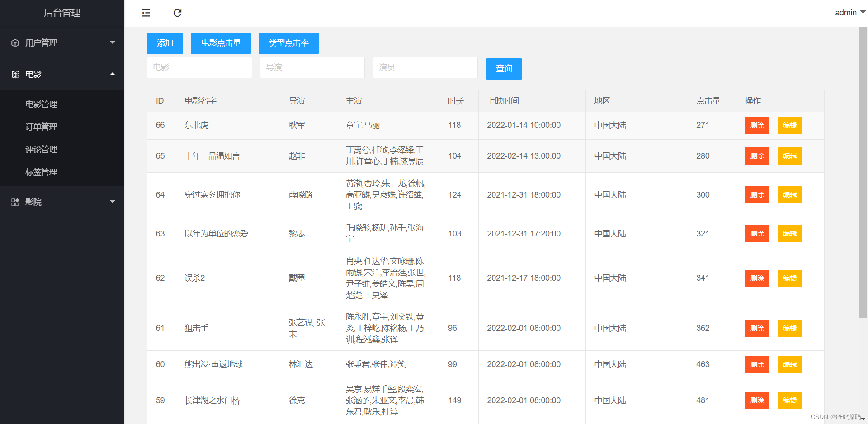868x424 pixels.
Task: Click the 影院 grid icon in the sidebar
Action: (15, 202)
